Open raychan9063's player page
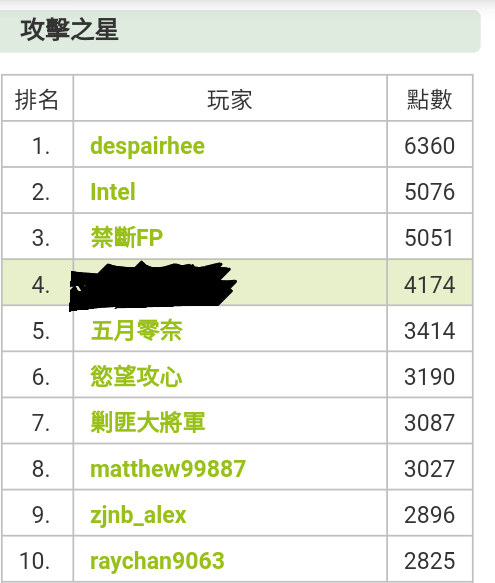 tap(157, 561)
